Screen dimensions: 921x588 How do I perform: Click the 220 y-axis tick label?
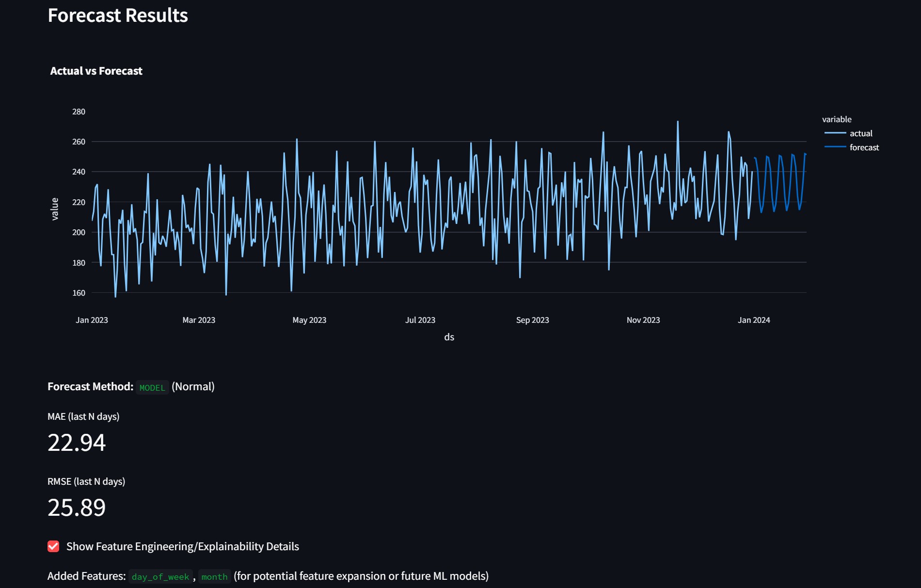pyautogui.click(x=79, y=202)
